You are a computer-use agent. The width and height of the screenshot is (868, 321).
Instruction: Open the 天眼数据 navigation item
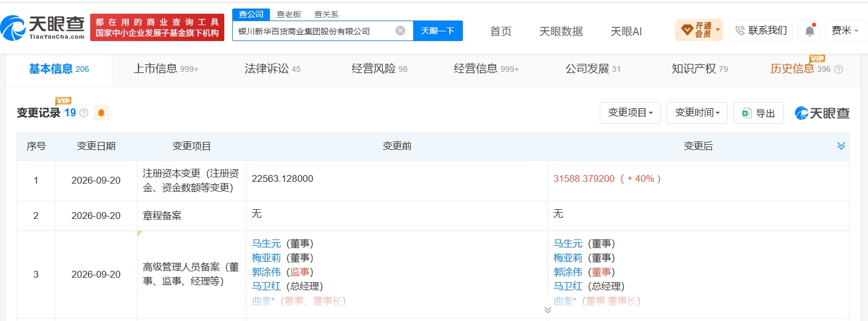click(x=561, y=31)
